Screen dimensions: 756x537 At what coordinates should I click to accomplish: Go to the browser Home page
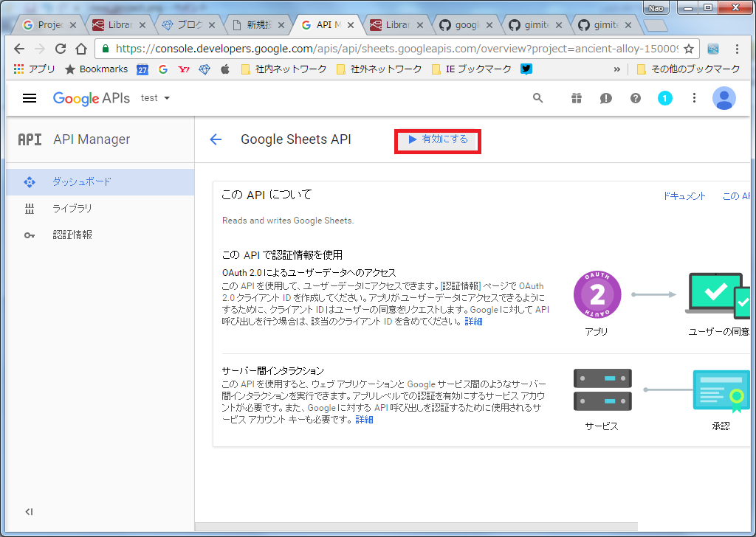(81, 49)
